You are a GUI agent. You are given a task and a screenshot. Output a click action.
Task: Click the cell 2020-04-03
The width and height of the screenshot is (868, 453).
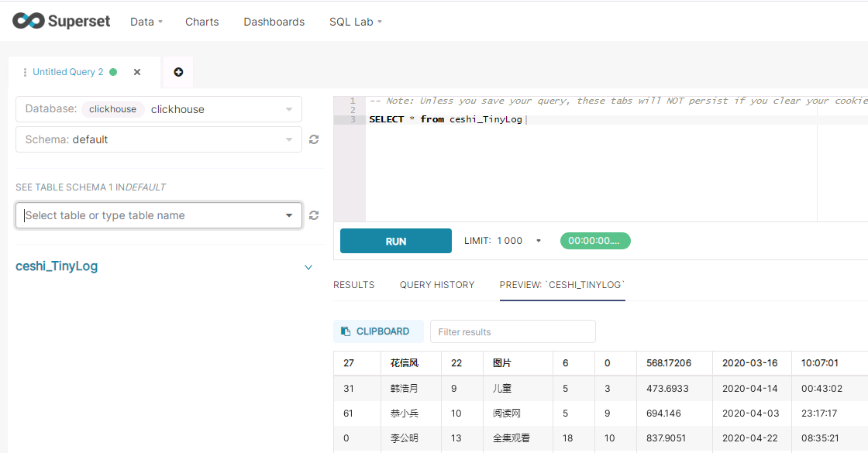pos(752,414)
